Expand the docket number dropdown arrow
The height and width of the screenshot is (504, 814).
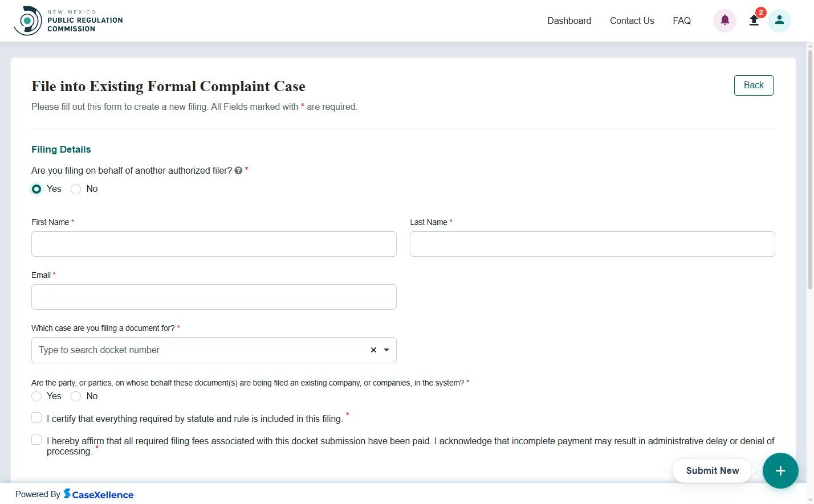(x=386, y=350)
